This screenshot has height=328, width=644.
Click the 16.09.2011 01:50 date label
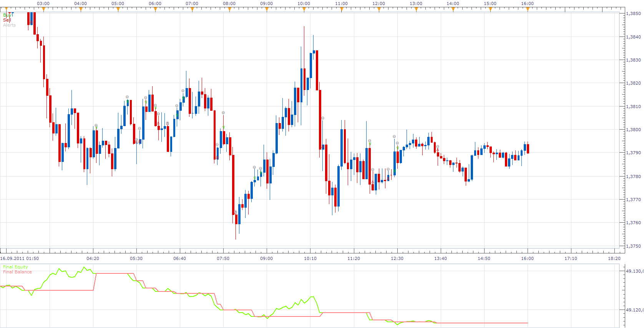coord(19,258)
